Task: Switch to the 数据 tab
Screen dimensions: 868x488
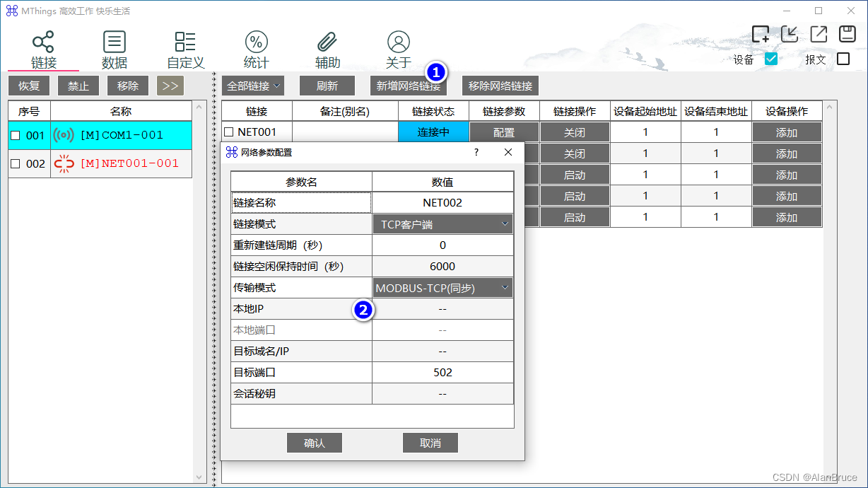Action: [115, 50]
